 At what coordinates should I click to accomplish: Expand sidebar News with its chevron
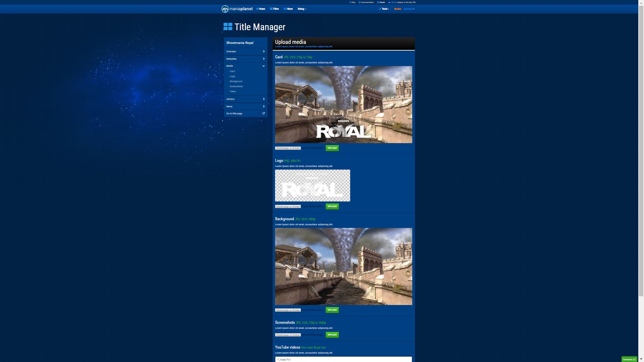264,107
